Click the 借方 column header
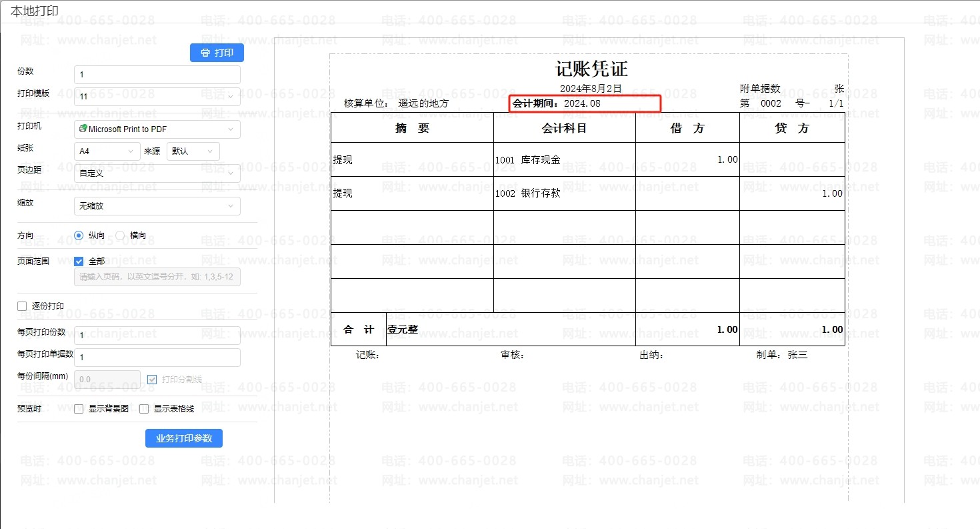 pos(687,128)
